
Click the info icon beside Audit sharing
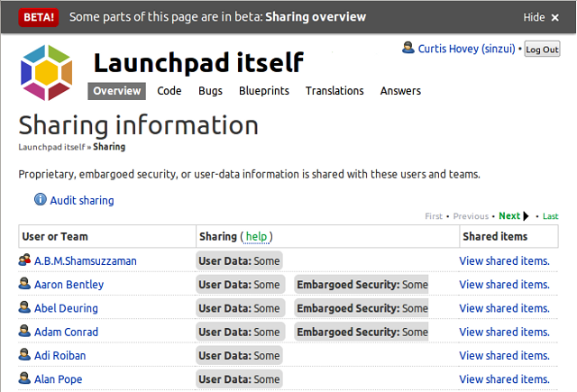click(41, 199)
